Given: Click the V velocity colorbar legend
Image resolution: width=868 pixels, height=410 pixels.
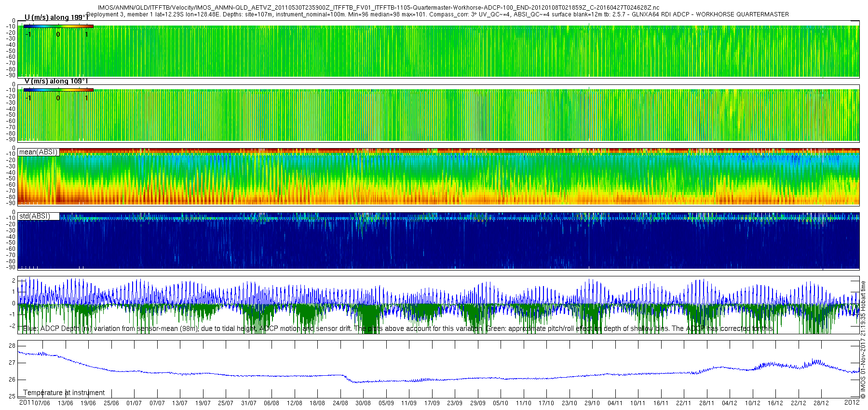Looking at the screenshot, I should 58,90.
